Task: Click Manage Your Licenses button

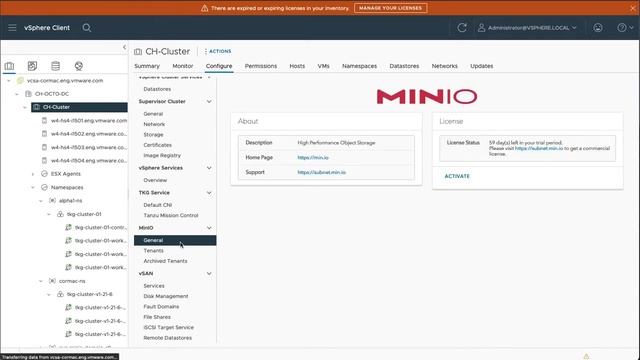Action: click(x=391, y=8)
